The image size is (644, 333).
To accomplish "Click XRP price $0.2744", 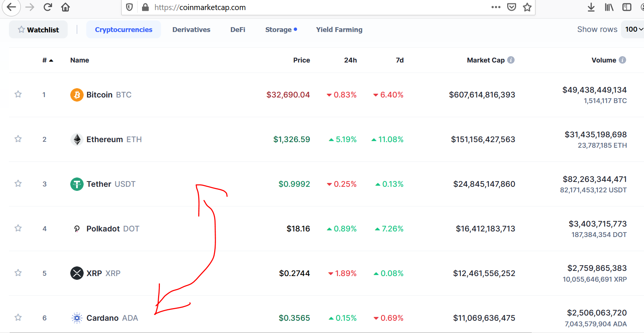I will 294,273.
